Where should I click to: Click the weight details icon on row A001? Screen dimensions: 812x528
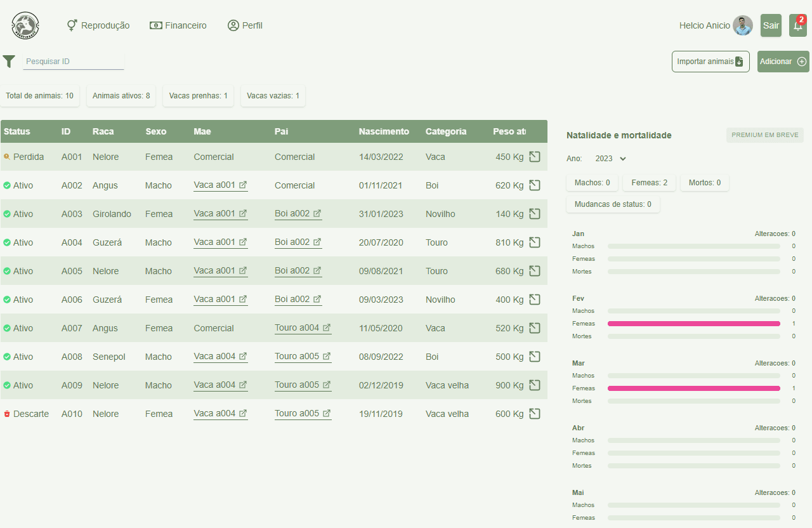[x=534, y=156]
